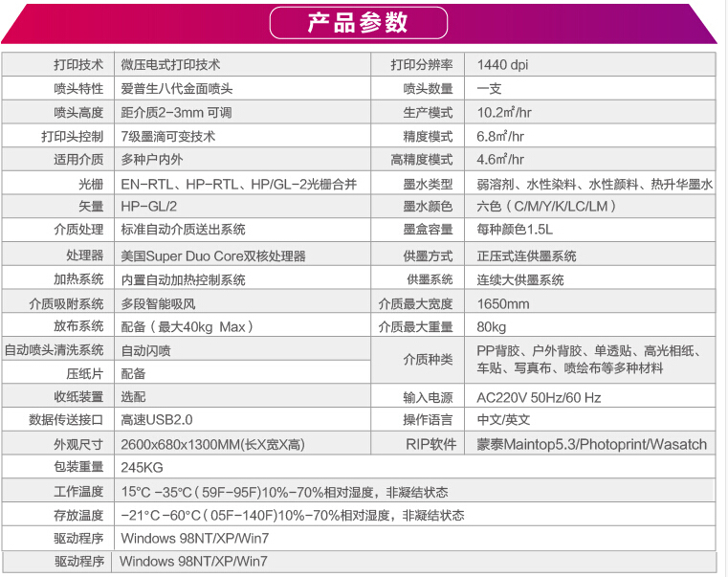Select the 打印分辨率 label
The image size is (728, 577).
421,64
